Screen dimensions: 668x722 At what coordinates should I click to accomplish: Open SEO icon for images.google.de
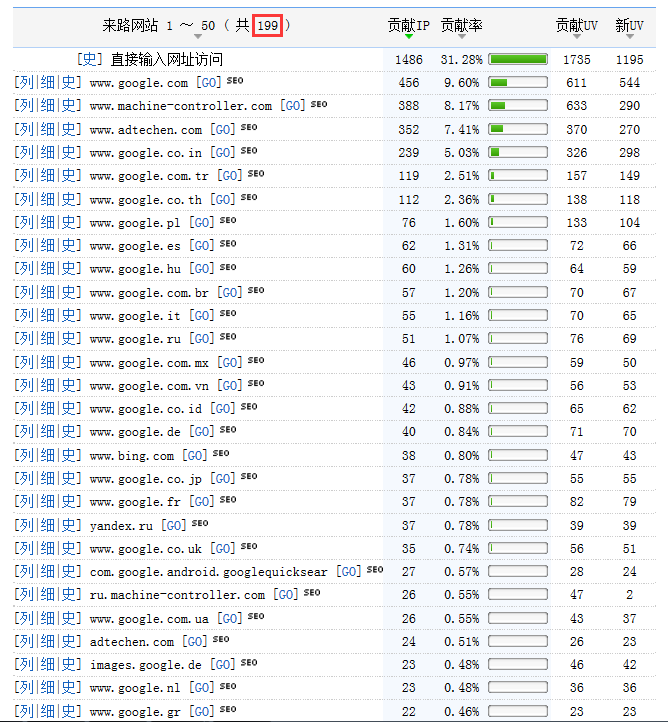[249, 663]
